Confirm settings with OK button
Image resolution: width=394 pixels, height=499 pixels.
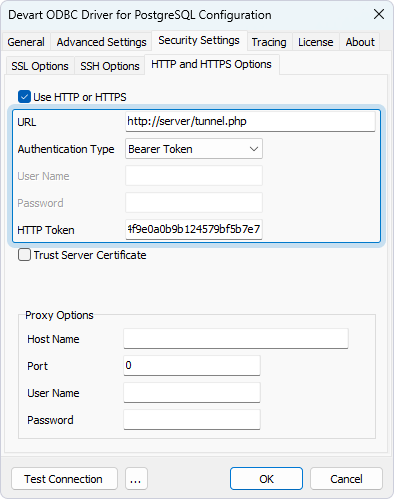click(x=266, y=479)
